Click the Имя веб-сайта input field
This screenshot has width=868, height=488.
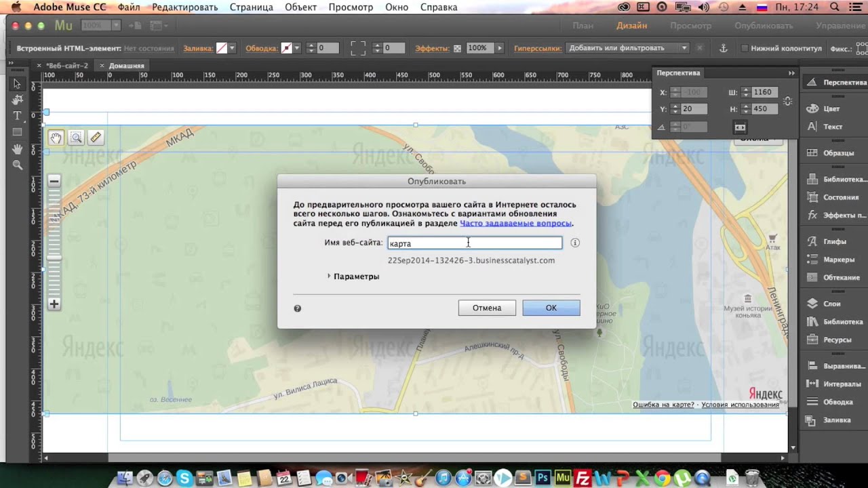[475, 243]
